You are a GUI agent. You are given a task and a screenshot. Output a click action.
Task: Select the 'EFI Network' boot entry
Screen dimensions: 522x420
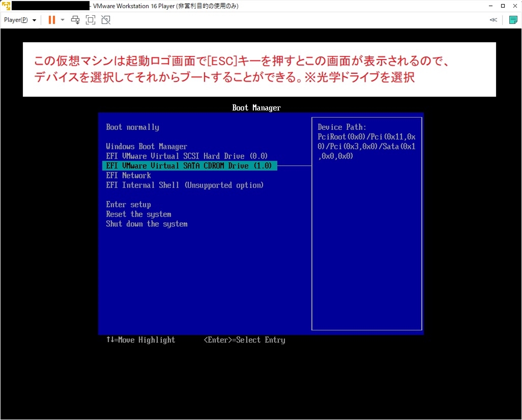pos(128,175)
